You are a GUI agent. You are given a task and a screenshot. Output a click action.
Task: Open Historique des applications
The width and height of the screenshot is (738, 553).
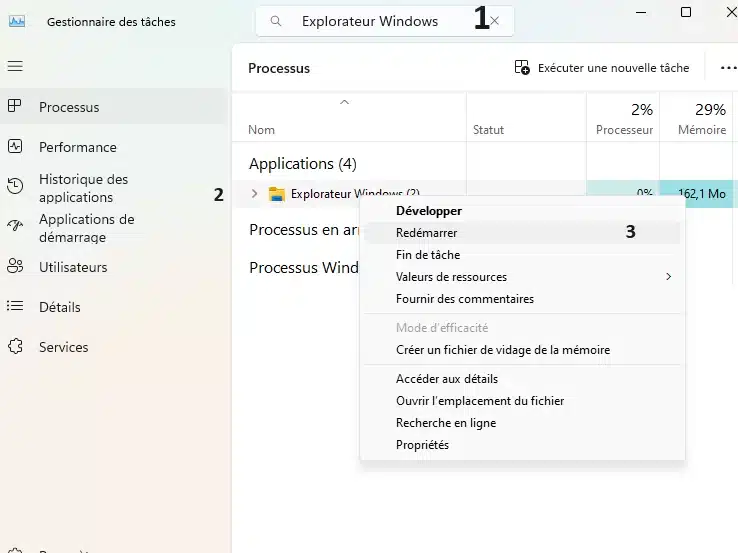pos(113,188)
